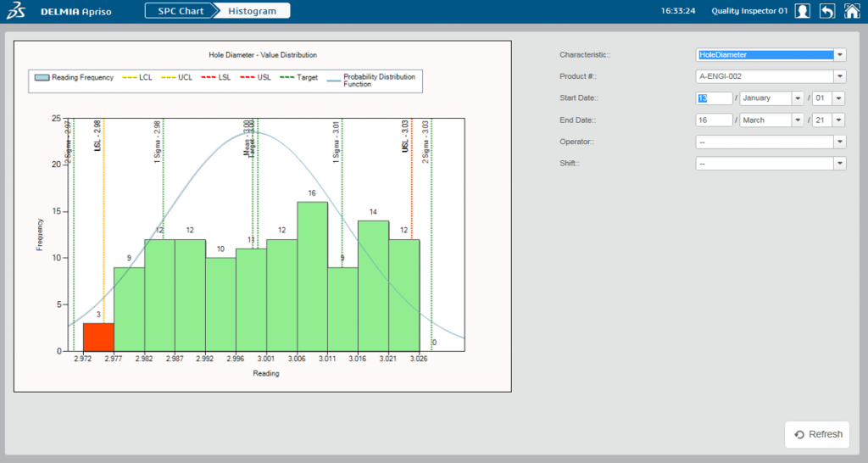Open the Start Date month dropdown

click(x=797, y=98)
